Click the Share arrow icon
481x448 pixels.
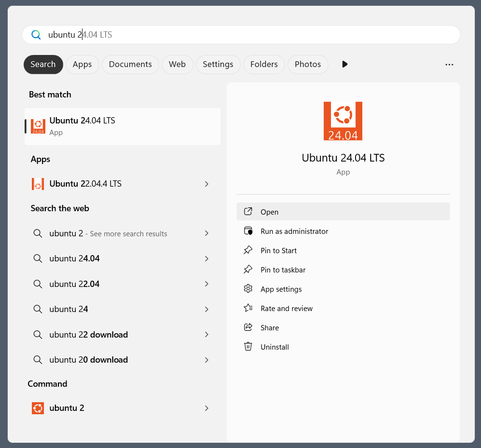(x=248, y=327)
